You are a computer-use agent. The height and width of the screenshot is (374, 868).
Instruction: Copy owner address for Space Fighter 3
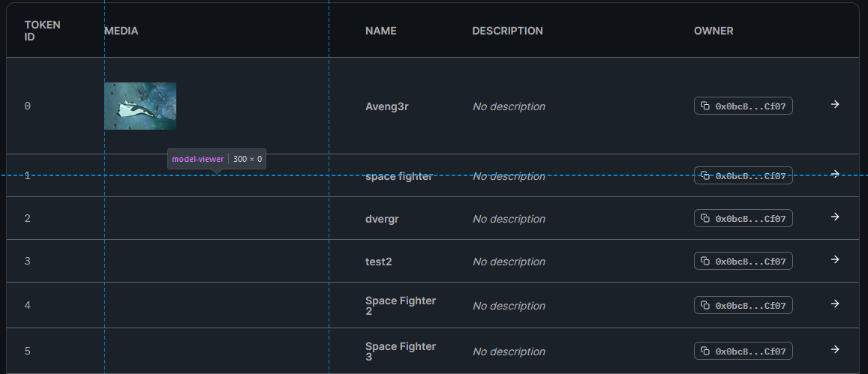(x=743, y=351)
